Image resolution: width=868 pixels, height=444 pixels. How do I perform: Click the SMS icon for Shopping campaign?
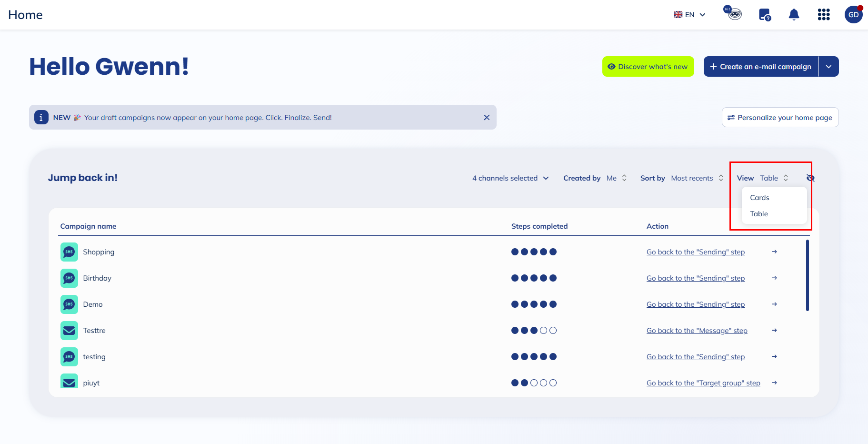[x=69, y=252]
